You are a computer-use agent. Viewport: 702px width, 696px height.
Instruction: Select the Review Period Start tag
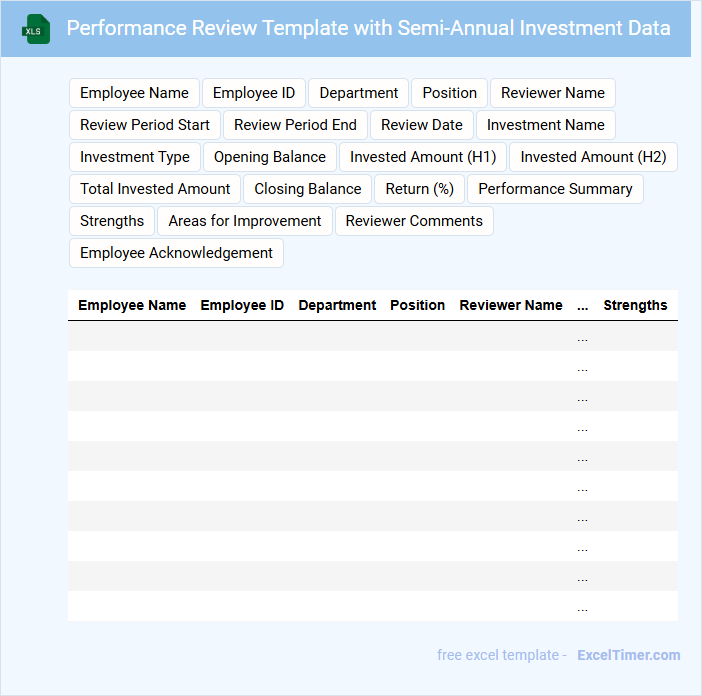coord(145,125)
